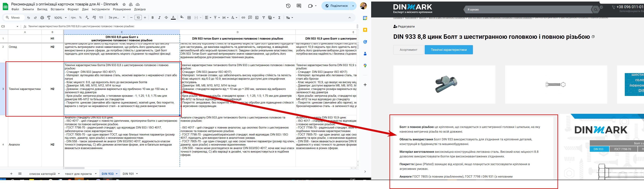
Task: Open the Розширення menu
Action: [122, 9]
